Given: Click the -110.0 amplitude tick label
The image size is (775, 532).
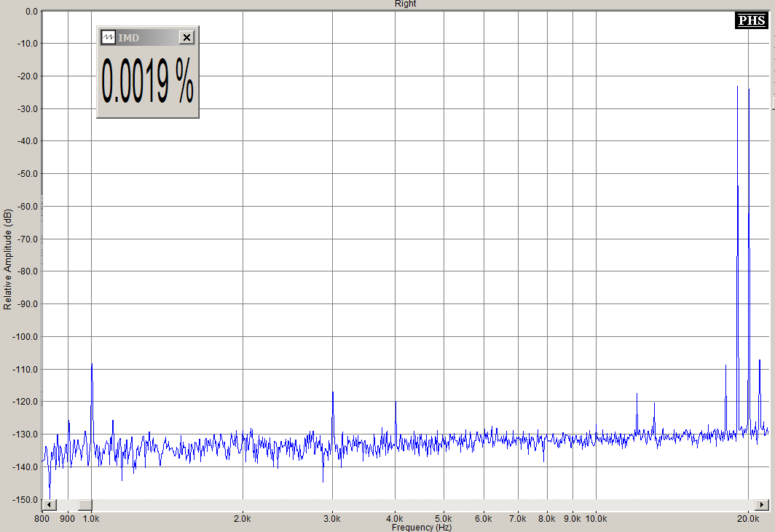Looking at the screenshot, I should click(25, 369).
